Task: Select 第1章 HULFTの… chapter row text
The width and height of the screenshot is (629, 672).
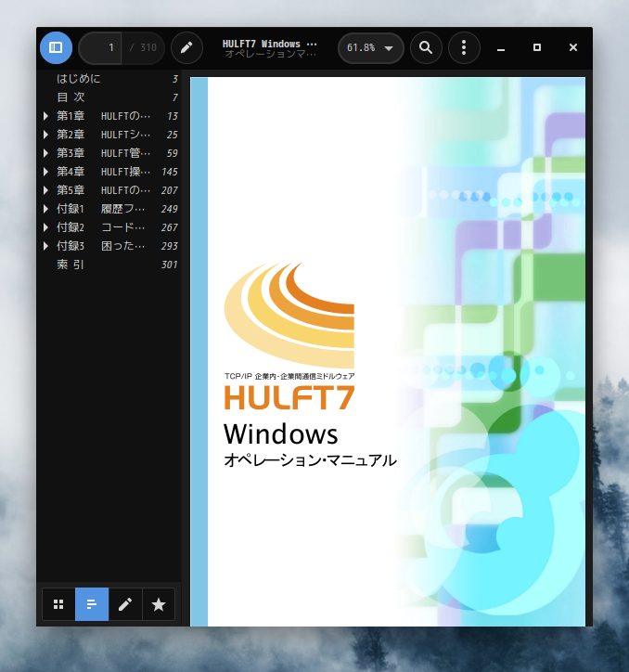Action: (x=104, y=116)
